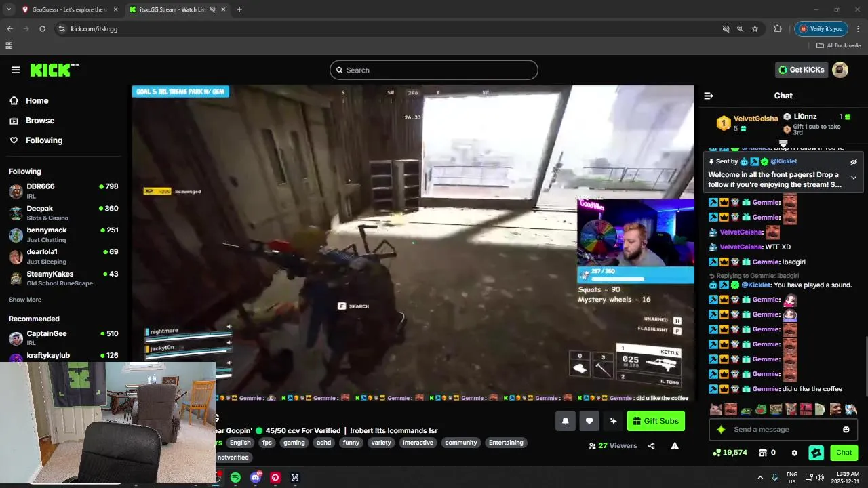The width and height of the screenshot is (868, 488).
Task: Reload the page
Action: pyautogui.click(x=42, y=28)
